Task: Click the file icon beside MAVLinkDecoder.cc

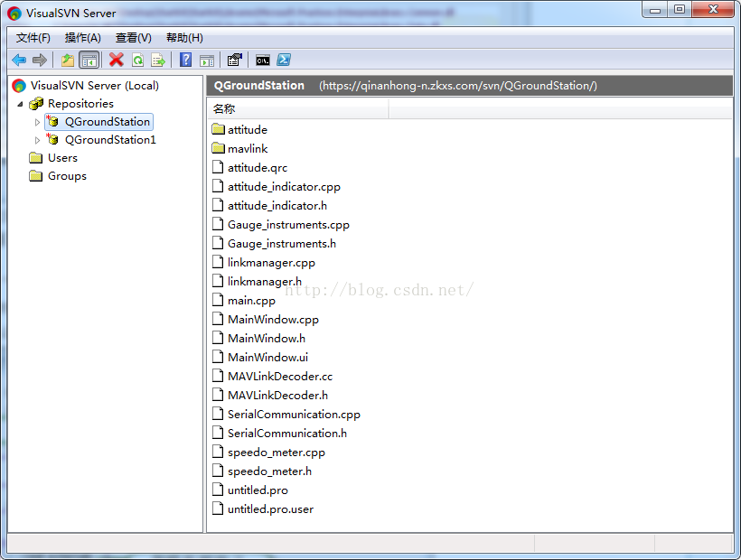Action: coord(218,376)
